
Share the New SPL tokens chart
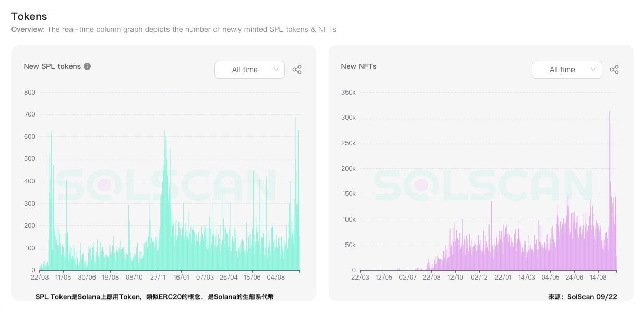coord(297,70)
